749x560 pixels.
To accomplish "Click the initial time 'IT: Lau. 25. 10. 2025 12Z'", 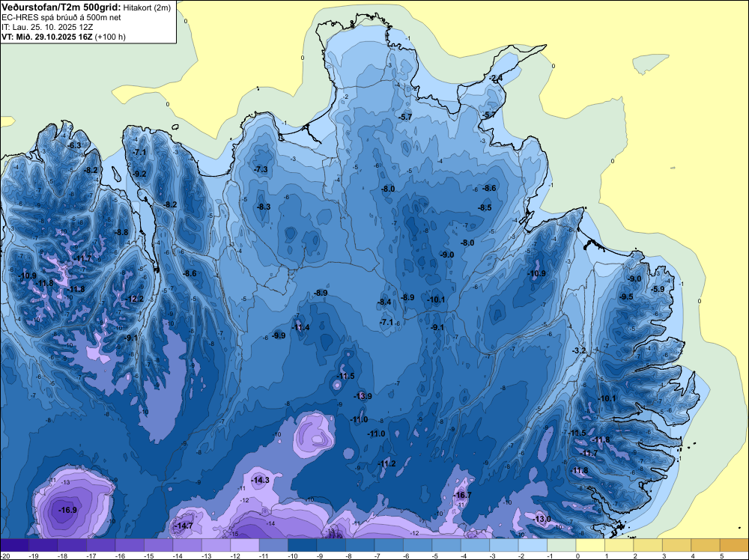I will point(46,27).
